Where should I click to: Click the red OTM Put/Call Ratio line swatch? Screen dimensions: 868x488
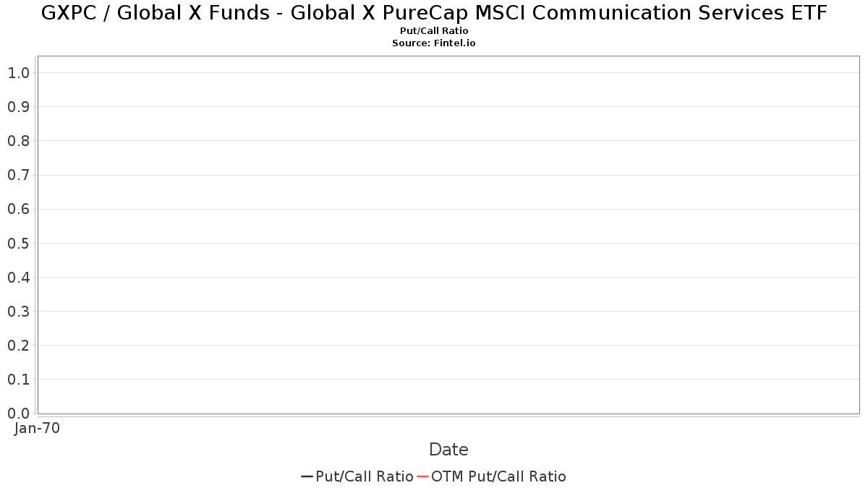point(422,476)
